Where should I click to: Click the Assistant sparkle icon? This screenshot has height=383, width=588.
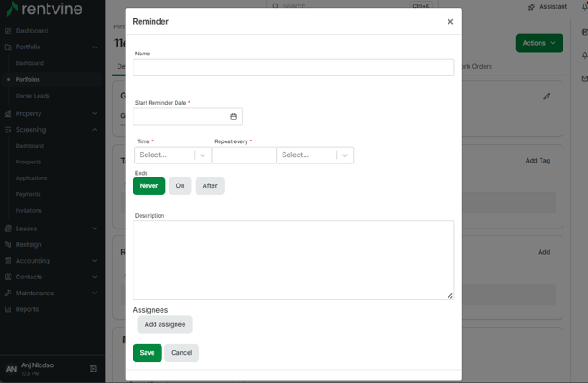(531, 7)
